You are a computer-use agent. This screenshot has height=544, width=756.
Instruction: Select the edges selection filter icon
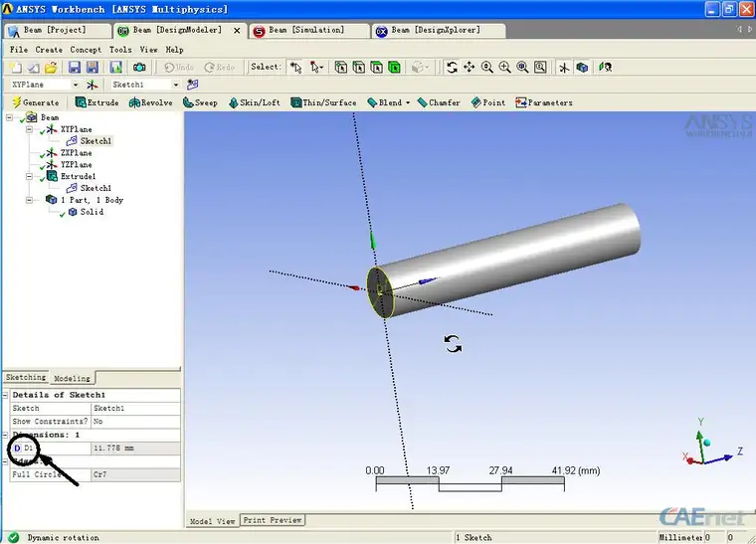pos(359,67)
